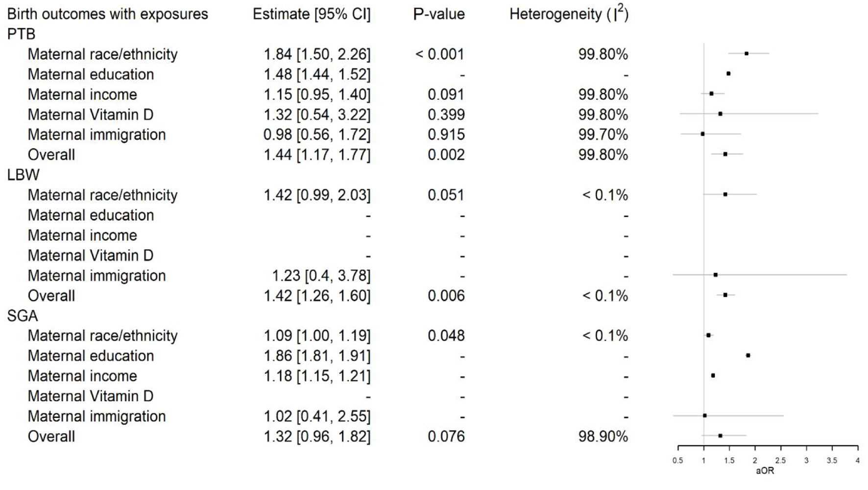868x490 pixels.
Task: Click the Heterogeneity (I²) column header
Action: pyautogui.click(x=569, y=13)
